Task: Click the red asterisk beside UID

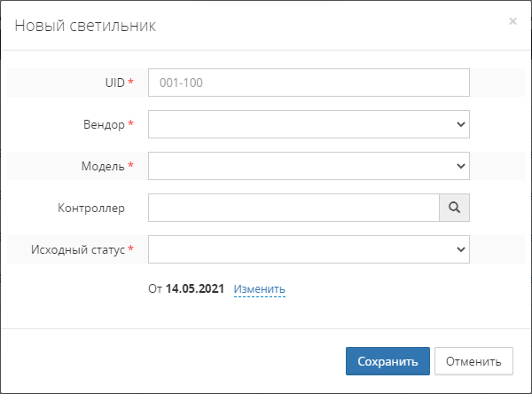Action: pos(131,83)
